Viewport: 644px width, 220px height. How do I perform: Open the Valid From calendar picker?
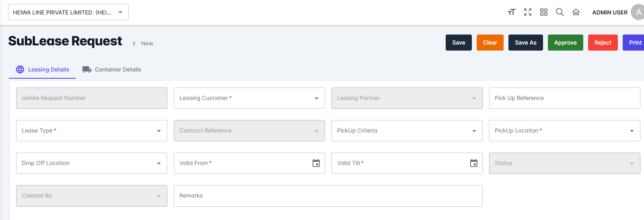[316, 163]
